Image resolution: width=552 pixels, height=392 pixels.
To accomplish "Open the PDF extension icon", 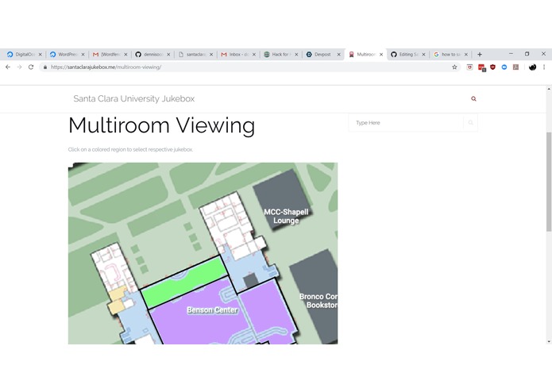I will 515,67.
